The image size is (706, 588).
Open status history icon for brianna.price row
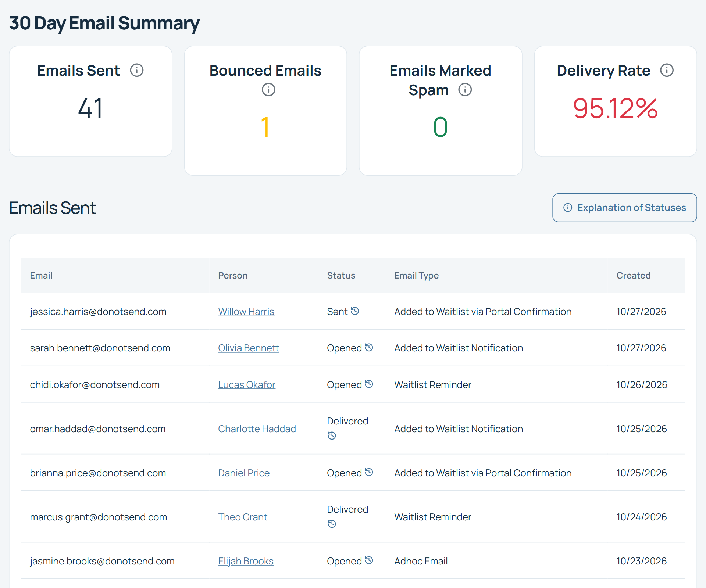(x=369, y=472)
